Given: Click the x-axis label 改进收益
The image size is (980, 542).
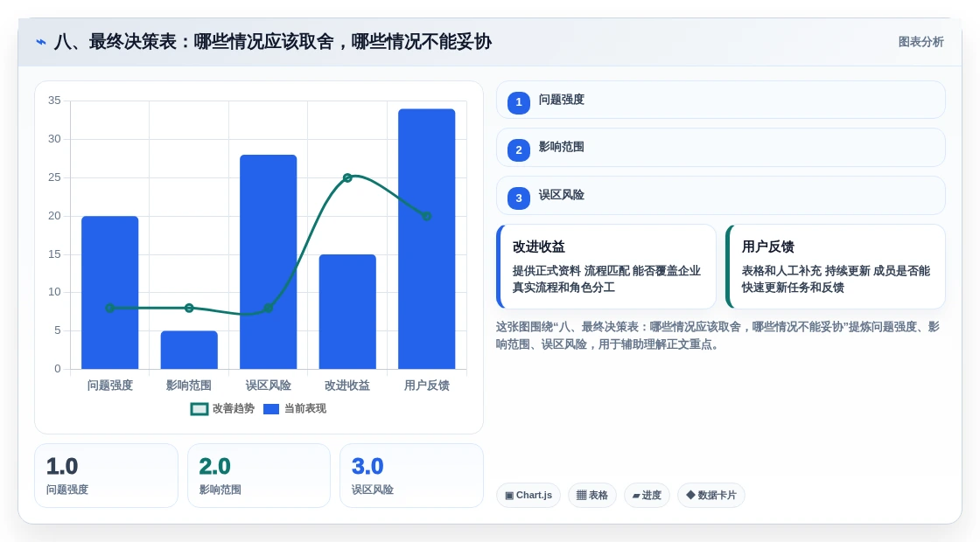Looking at the screenshot, I should [347, 386].
